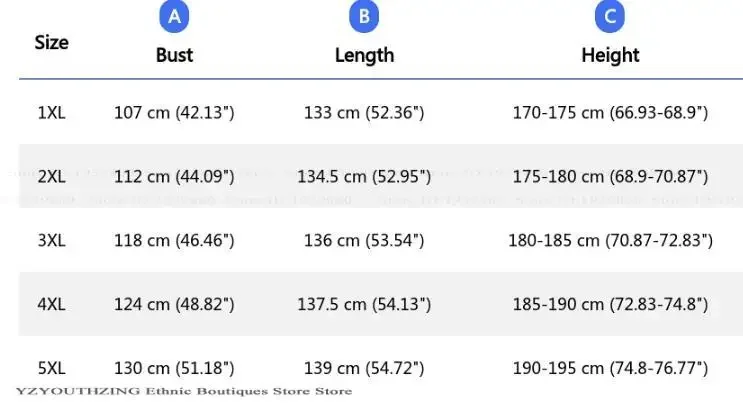The height and width of the screenshot is (414, 743).
Task: Click the Length column header
Action: point(364,55)
